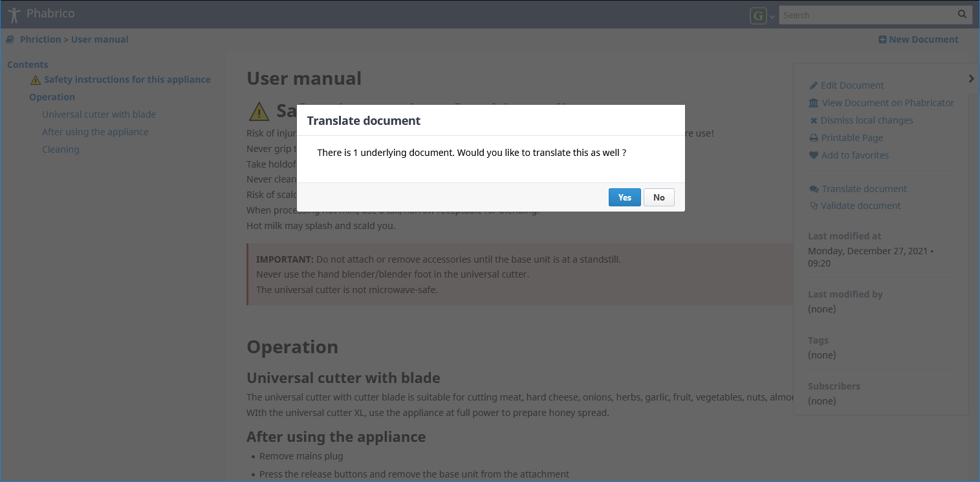Click the Tags label
Viewport: 980px width, 482px height.
[818, 340]
